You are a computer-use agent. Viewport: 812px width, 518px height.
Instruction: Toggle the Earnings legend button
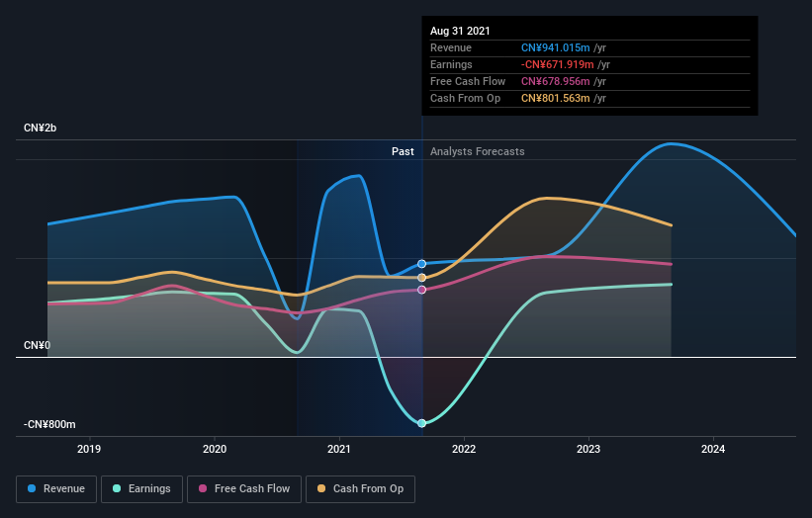click(141, 489)
